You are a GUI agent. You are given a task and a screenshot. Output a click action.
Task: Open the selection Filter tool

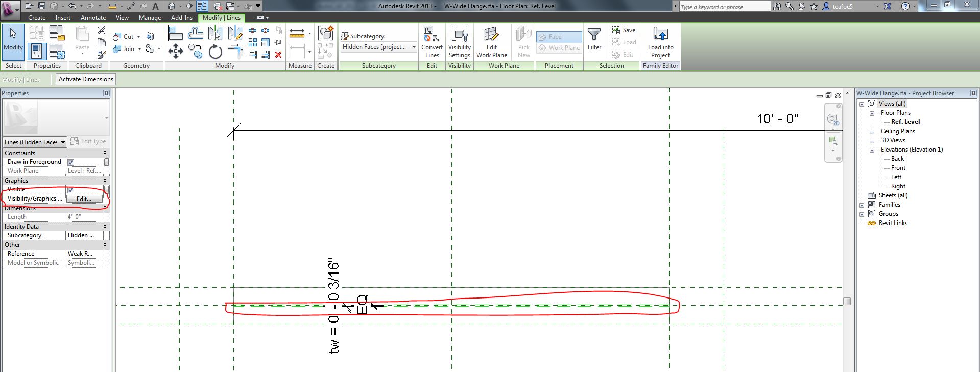[594, 39]
